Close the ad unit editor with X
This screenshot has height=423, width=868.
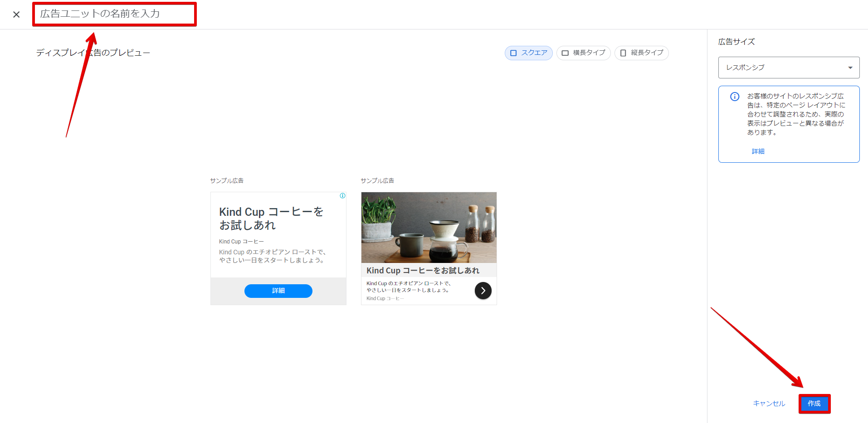coord(16,15)
